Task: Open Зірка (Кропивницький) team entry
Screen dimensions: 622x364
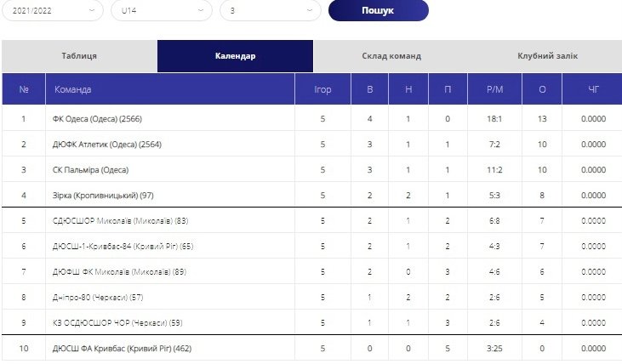Action: (103, 195)
